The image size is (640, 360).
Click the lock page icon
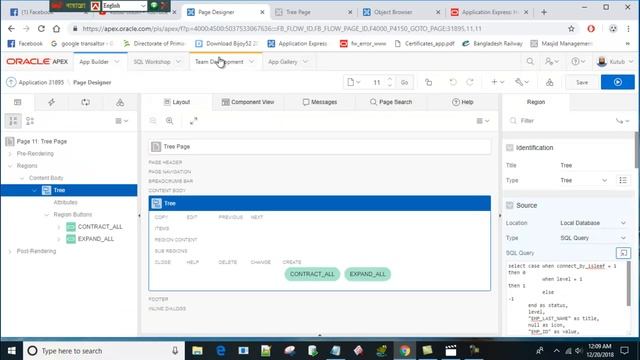click(428, 82)
